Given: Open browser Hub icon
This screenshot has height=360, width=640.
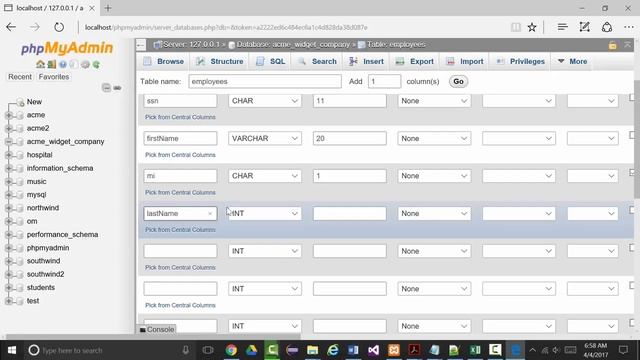Looking at the screenshot, I should 562,27.
